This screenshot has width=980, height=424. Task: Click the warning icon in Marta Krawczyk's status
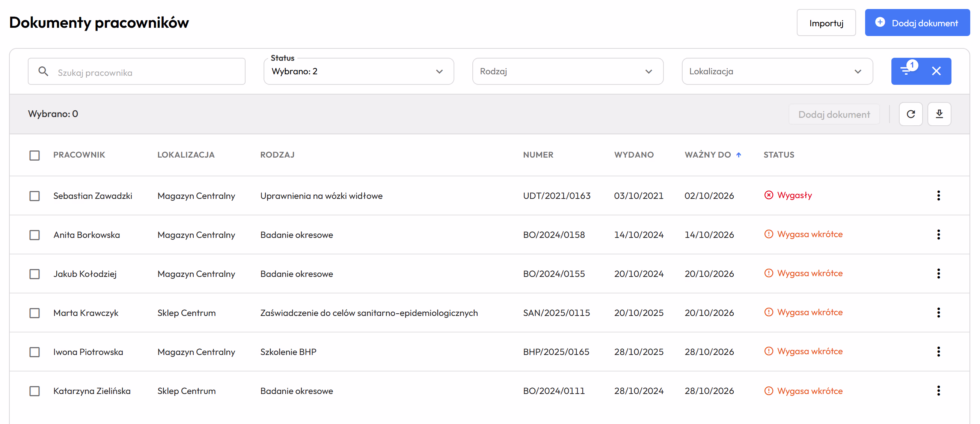pos(769,312)
